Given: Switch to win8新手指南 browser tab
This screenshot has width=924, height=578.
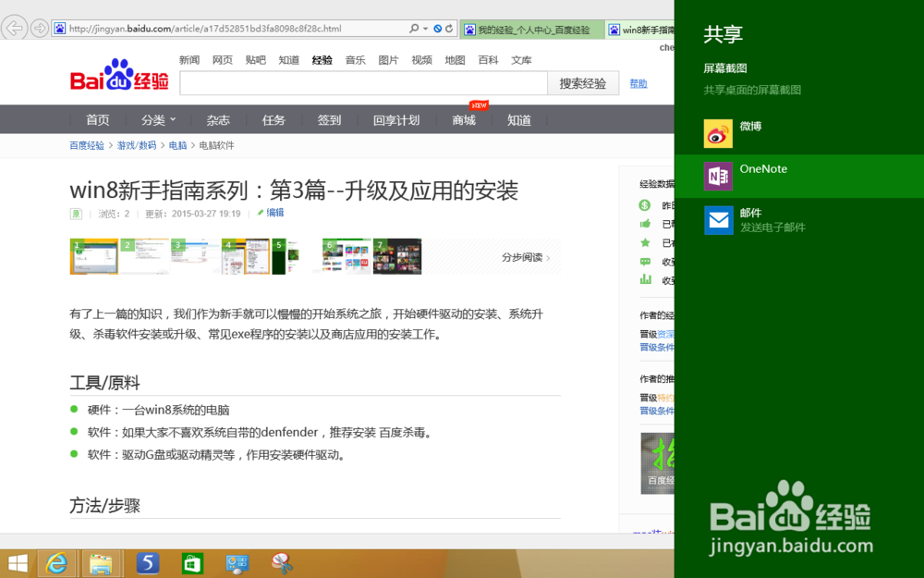Looking at the screenshot, I should click(x=640, y=30).
